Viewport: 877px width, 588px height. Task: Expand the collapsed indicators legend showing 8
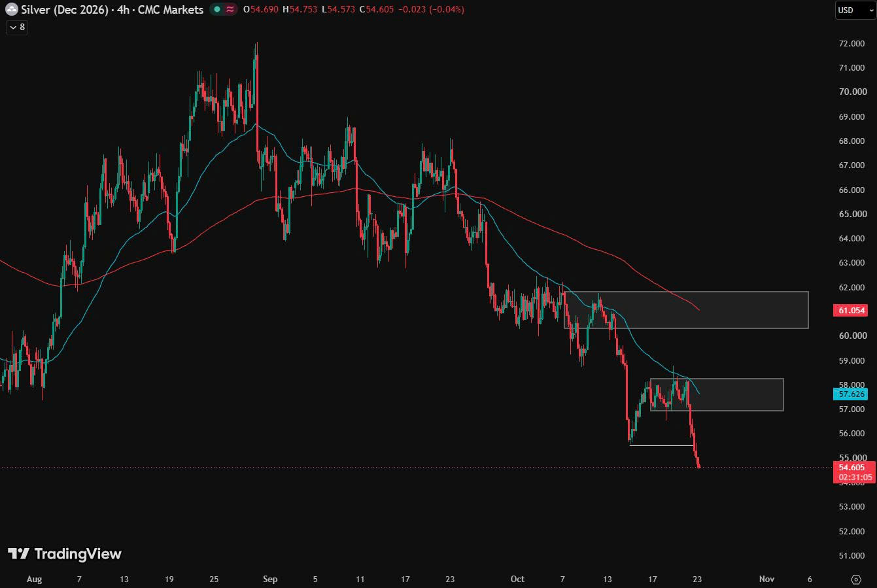coord(17,27)
